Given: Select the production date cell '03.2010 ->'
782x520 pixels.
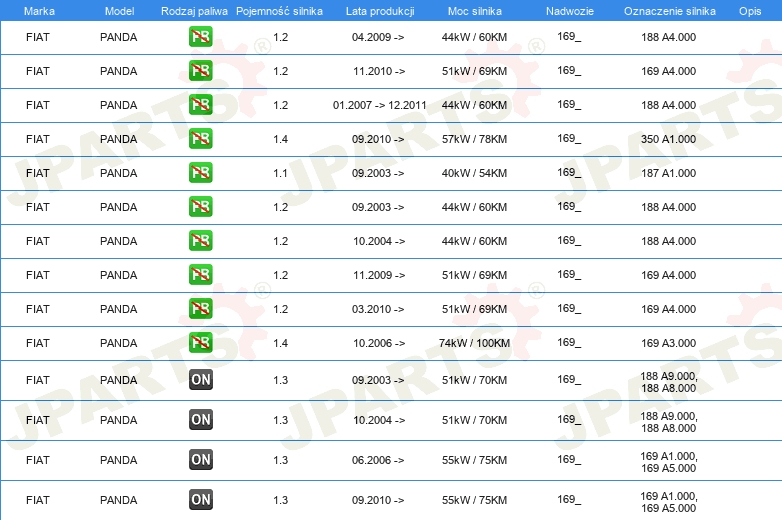Looking at the screenshot, I should click(378, 309).
